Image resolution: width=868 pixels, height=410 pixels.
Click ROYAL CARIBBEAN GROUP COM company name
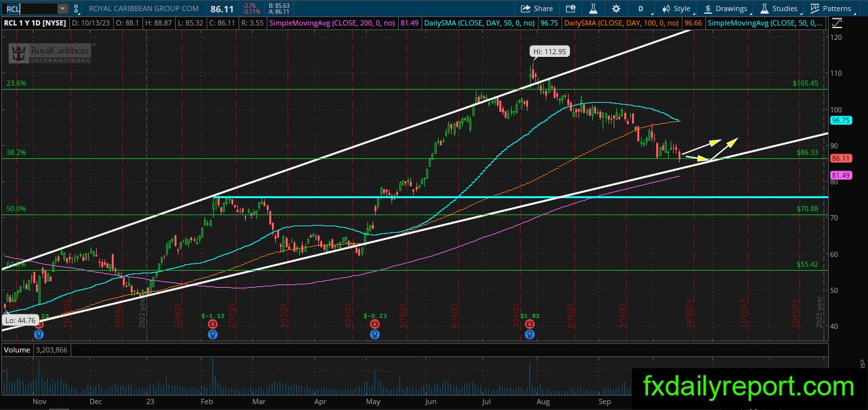point(144,9)
